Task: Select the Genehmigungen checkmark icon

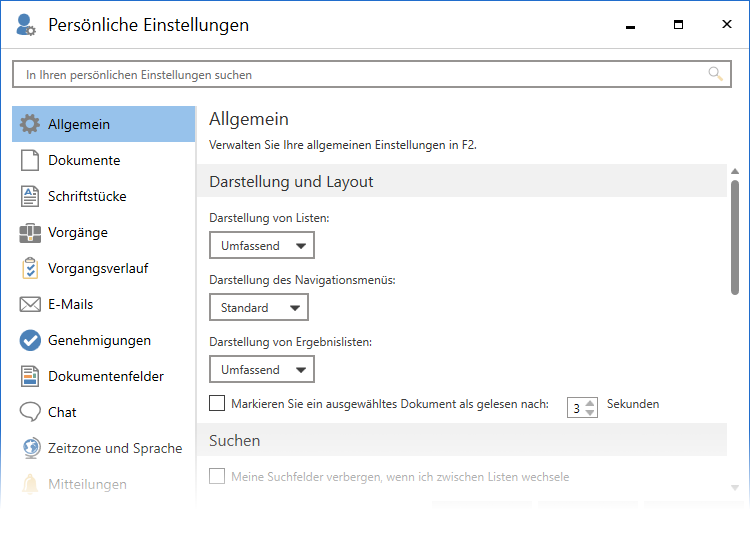Action: click(x=30, y=340)
